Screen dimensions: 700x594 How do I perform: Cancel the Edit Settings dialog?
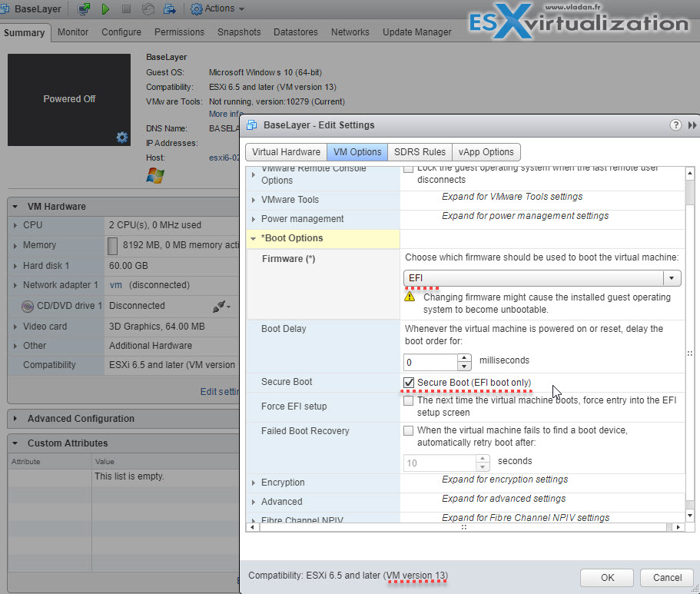point(667,577)
